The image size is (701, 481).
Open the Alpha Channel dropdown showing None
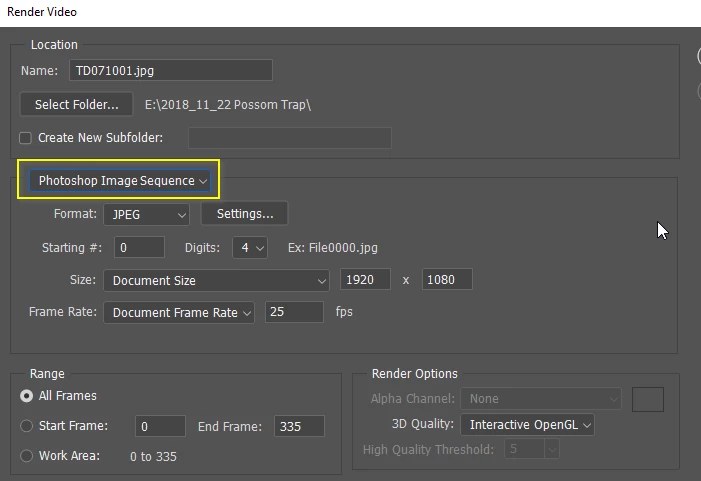pyautogui.click(x=541, y=399)
